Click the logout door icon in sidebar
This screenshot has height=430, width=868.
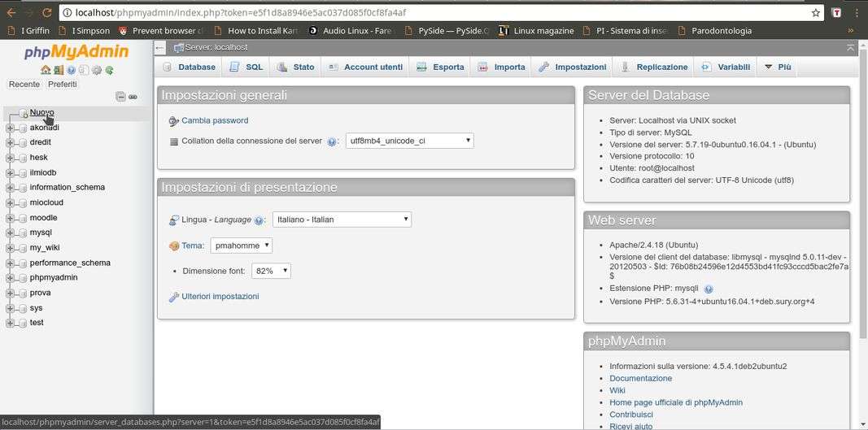[x=58, y=71]
